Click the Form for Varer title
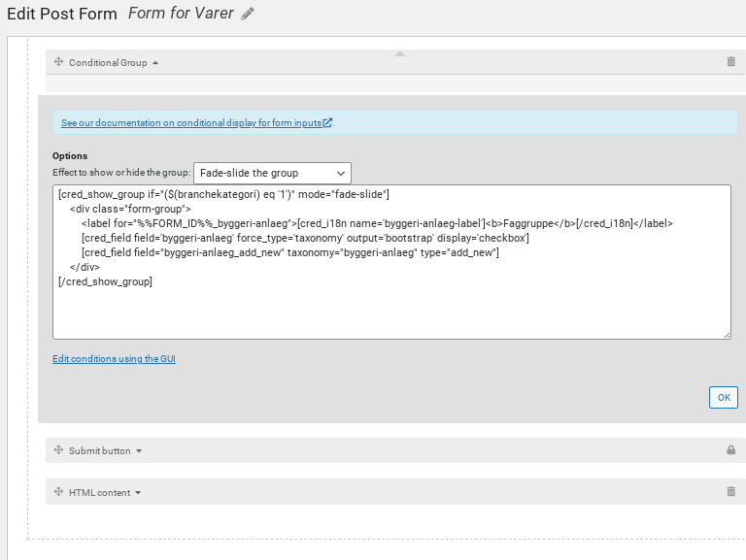The height and width of the screenshot is (560, 746). pyautogui.click(x=181, y=13)
